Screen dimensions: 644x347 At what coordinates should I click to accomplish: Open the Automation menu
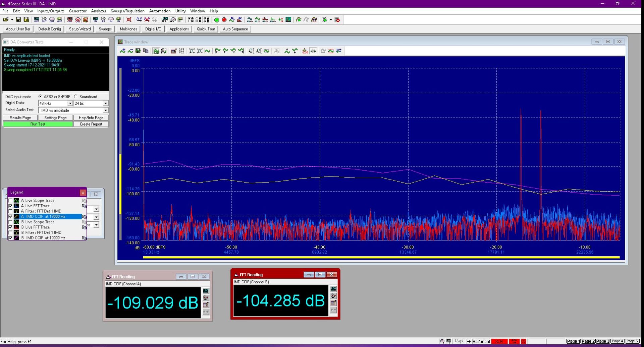[x=160, y=11]
